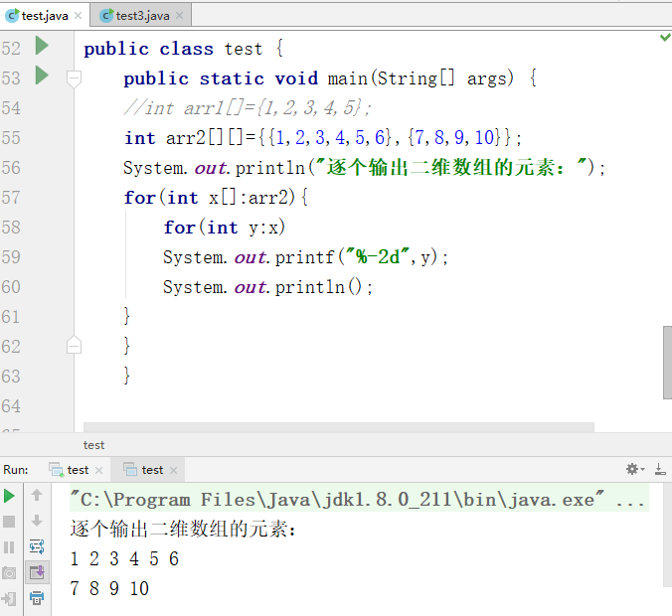This screenshot has width=672, height=616.
Task: Pause the program output
Action: 9,547
